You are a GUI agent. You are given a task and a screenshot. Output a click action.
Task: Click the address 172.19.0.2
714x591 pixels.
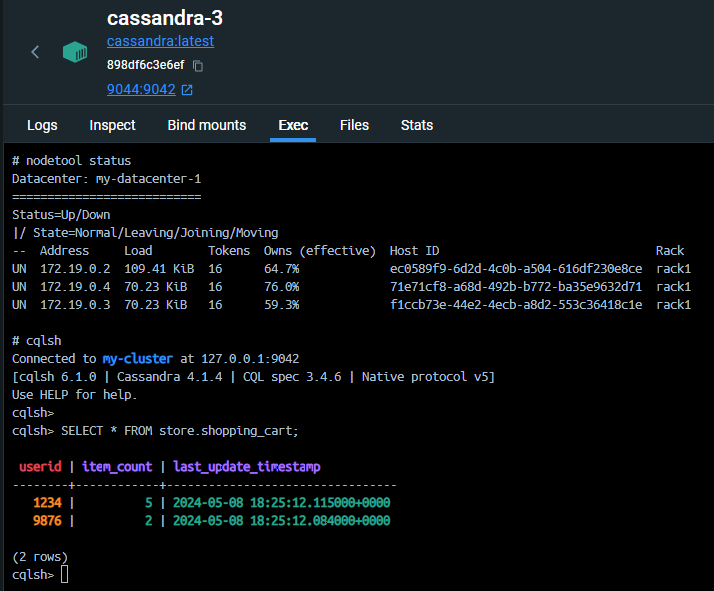pos(75,269)
